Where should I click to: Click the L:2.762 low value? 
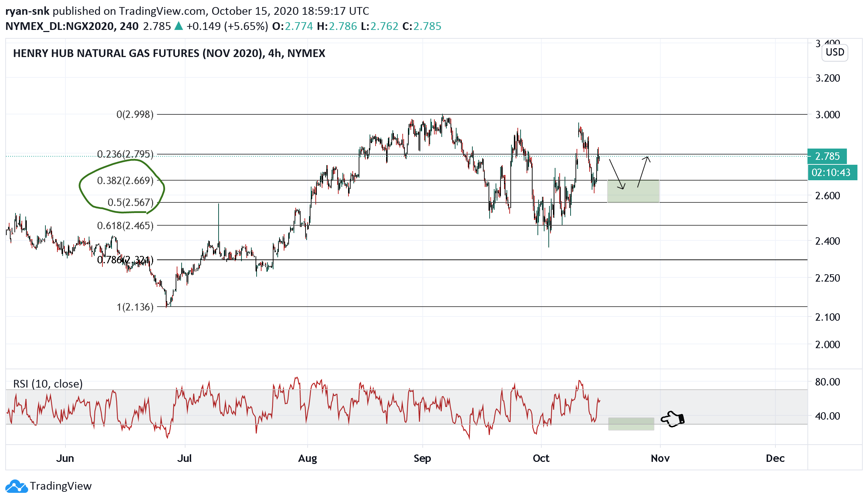point(379,26)
